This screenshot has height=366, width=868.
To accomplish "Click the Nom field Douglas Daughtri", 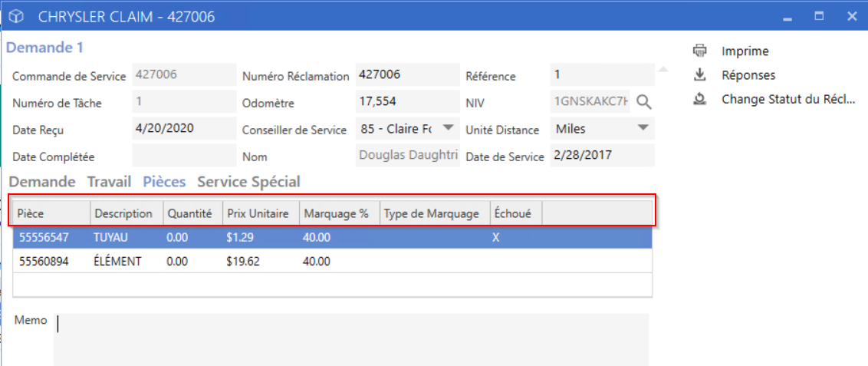I will [407, 155].
